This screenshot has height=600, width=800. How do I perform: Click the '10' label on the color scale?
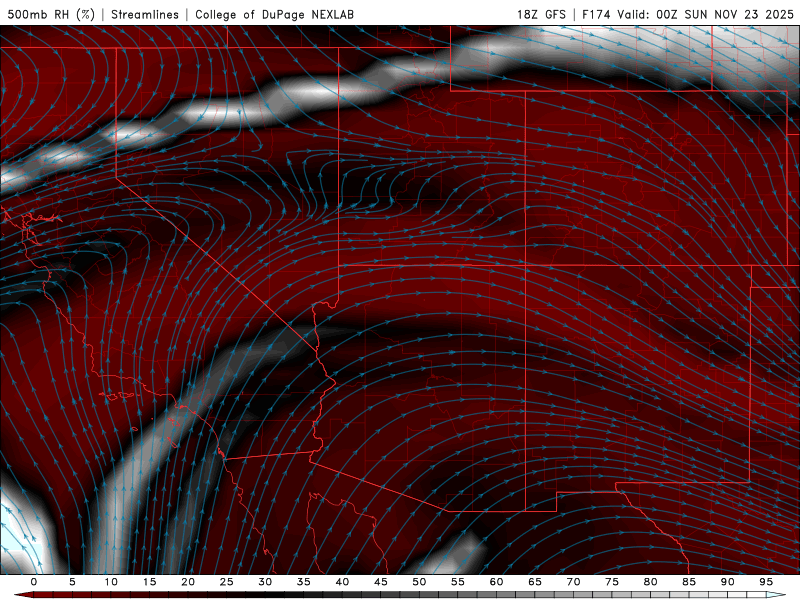coord(111,582)
